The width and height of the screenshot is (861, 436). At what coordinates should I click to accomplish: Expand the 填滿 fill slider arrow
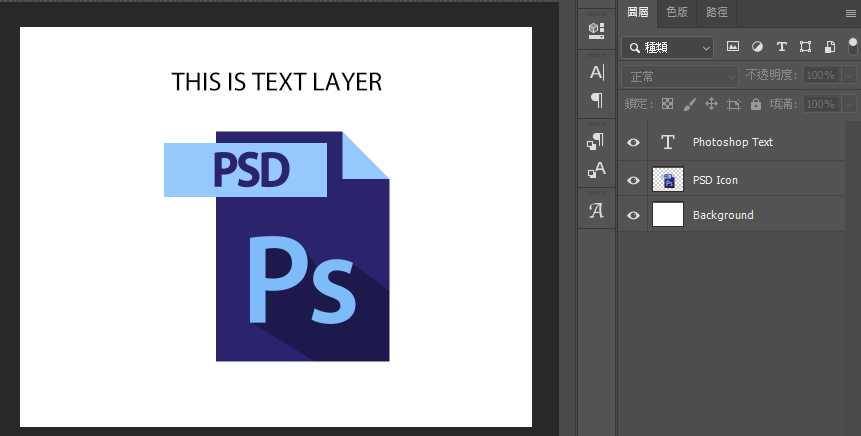(x=850, y=104)
